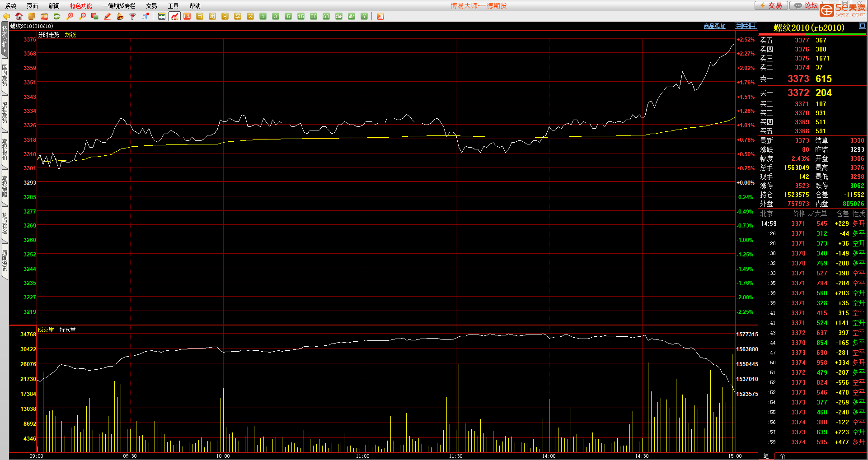
Task: Open the quote list table icon
Action: pyautogui.click(x=162, y=16)
